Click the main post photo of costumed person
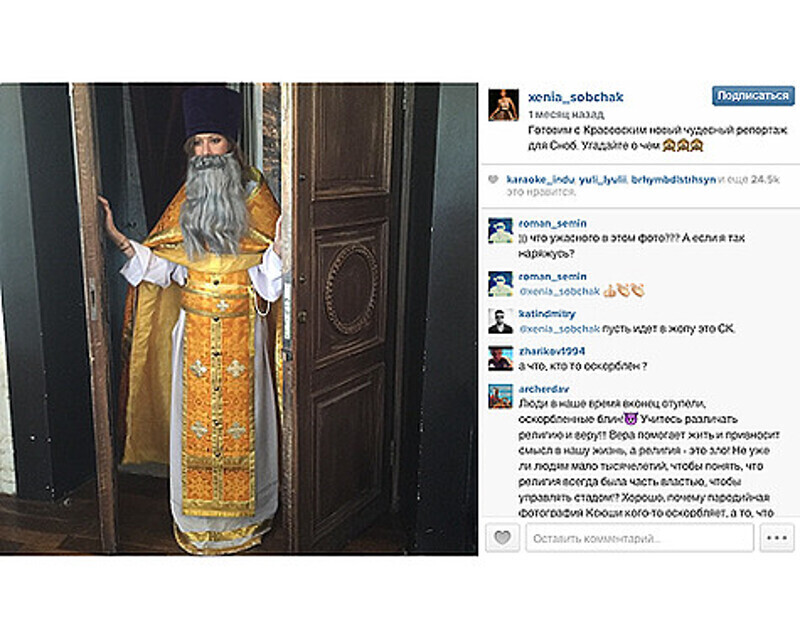The height and width of the screenshot is (637, 800). [x=239, y=319]
